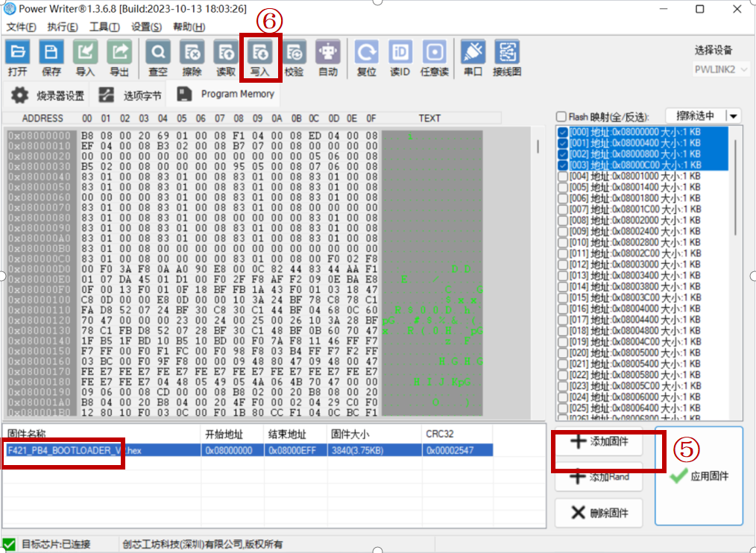
Task: Select firmware row F421_PB4_BOOTLOADER hex
Action: coord(248,450)
